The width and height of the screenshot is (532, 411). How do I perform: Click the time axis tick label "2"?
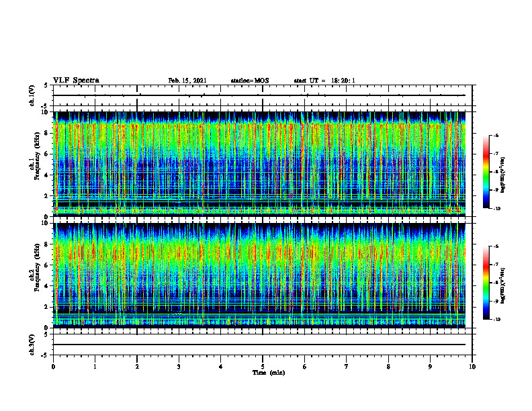137,367
